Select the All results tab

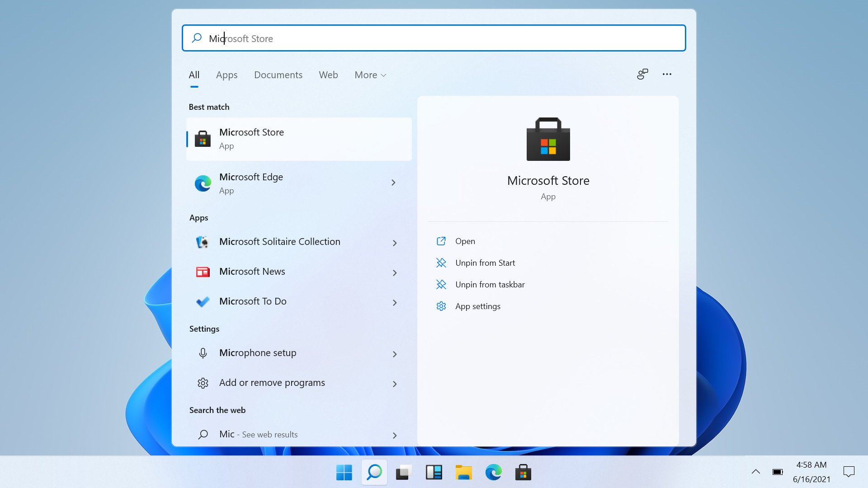coord(194,75)
